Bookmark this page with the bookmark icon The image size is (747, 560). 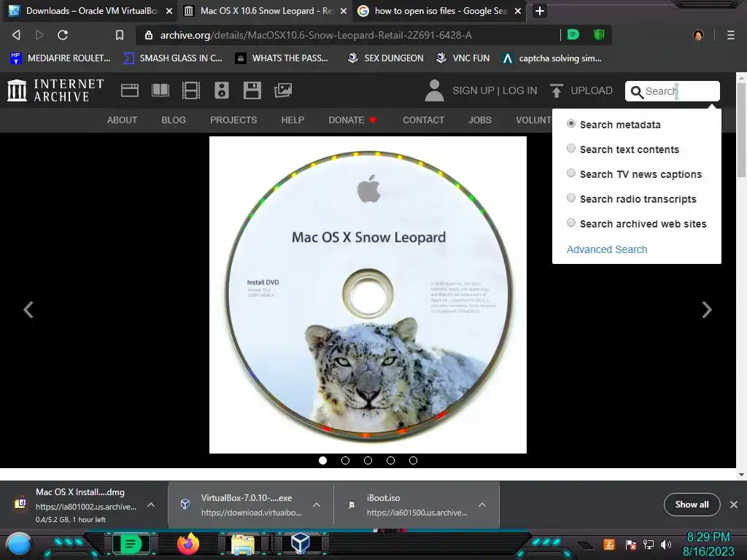pyautogui.click(x=120, y=35)
